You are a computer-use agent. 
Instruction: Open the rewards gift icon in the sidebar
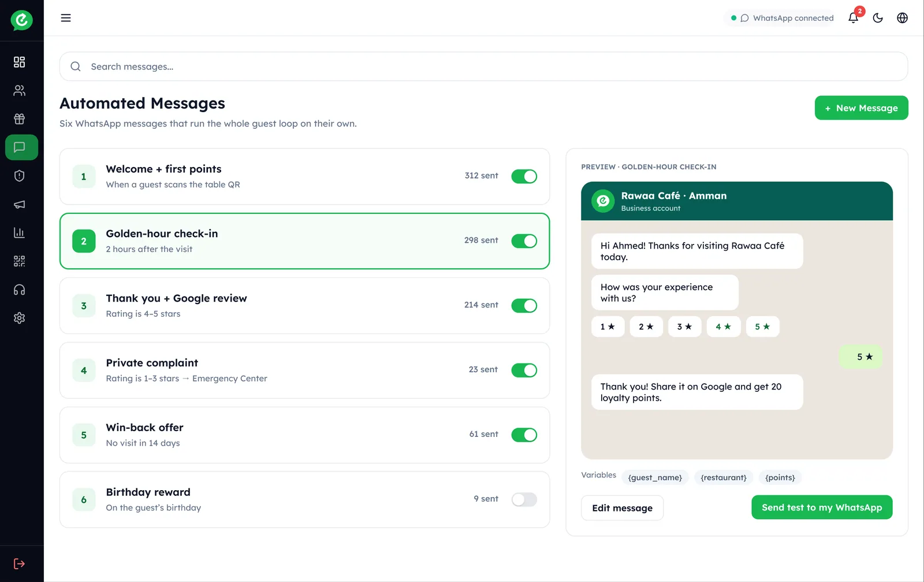(20, 119)
